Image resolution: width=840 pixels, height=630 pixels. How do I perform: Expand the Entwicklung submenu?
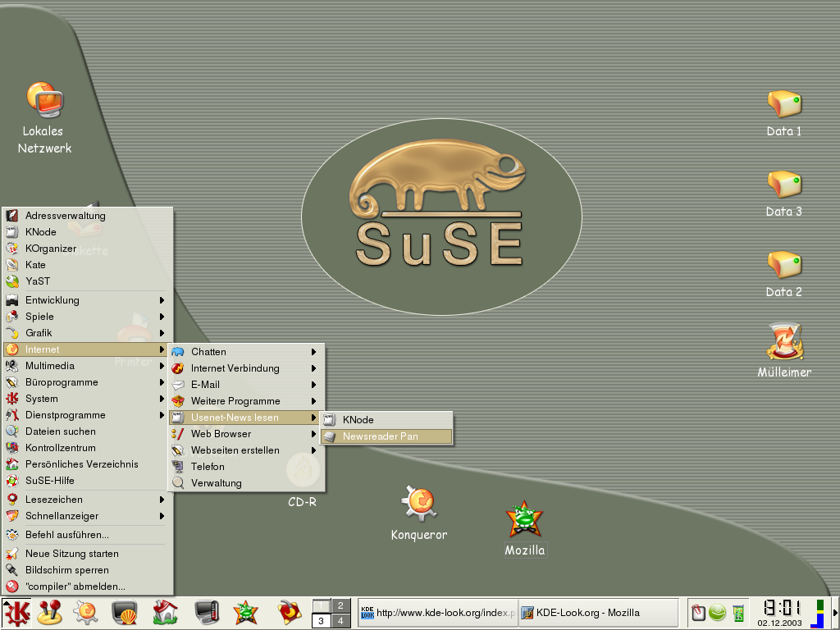[x=88, y=300]
